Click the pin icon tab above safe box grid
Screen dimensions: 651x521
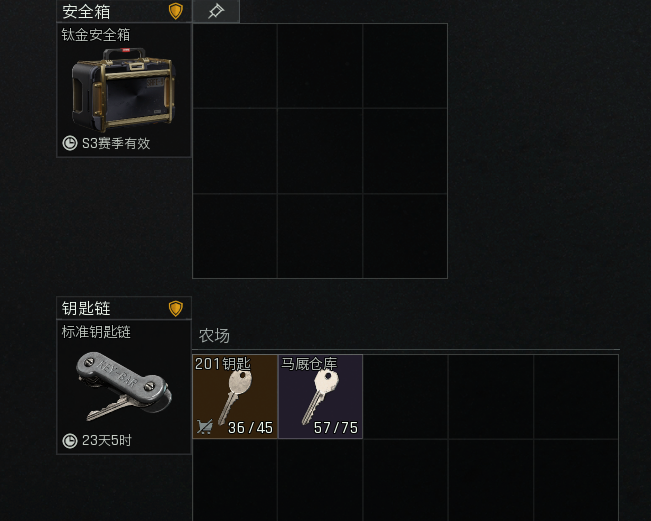pos(216,11)
